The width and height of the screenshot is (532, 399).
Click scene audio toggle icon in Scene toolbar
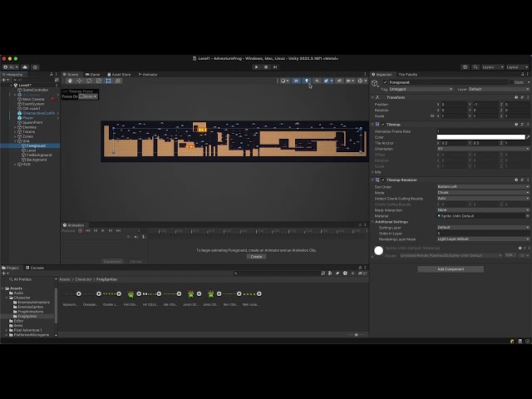[317, 81]
